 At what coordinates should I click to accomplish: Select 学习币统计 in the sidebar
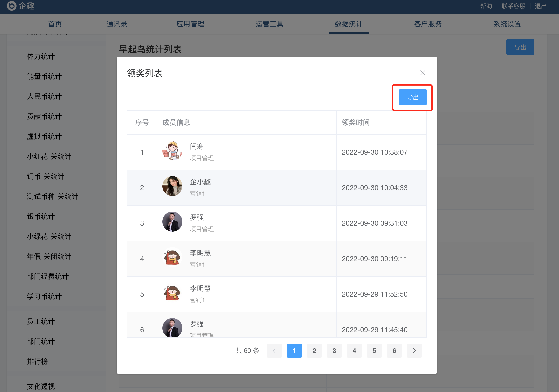(x=44, y=296)
